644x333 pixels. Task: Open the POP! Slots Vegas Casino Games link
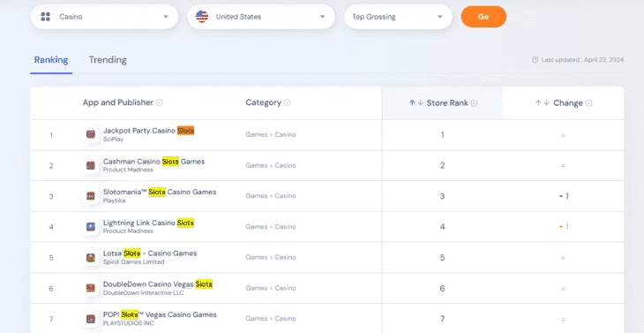[x=160, y=315]
